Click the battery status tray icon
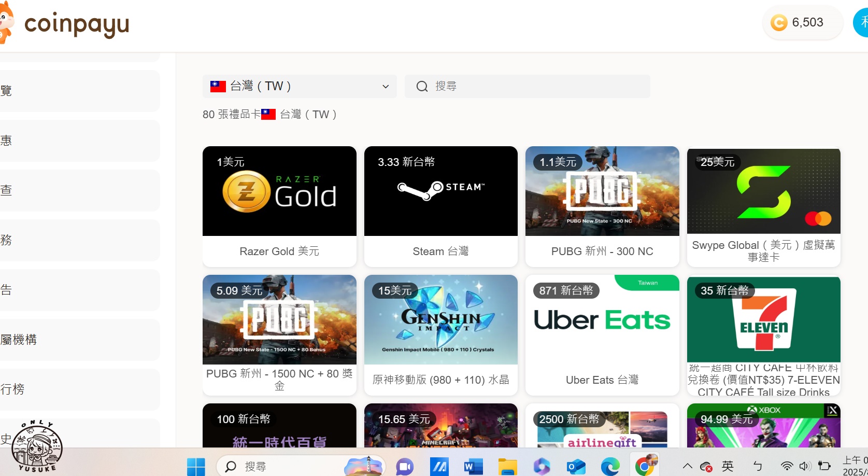The image size is (868, 476). coord(824,466)
